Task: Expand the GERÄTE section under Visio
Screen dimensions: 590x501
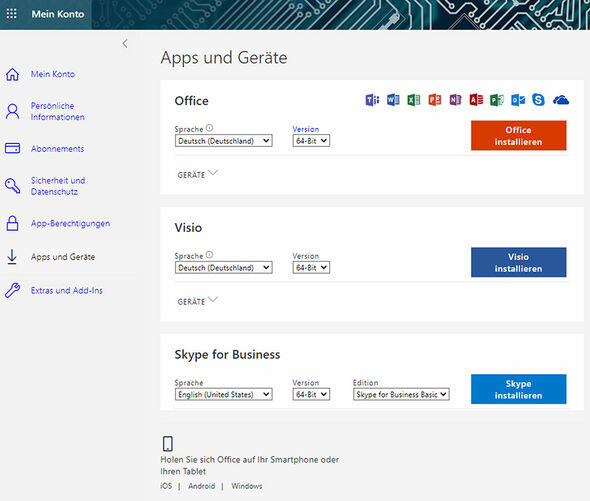Action: (x=198, y=301)
